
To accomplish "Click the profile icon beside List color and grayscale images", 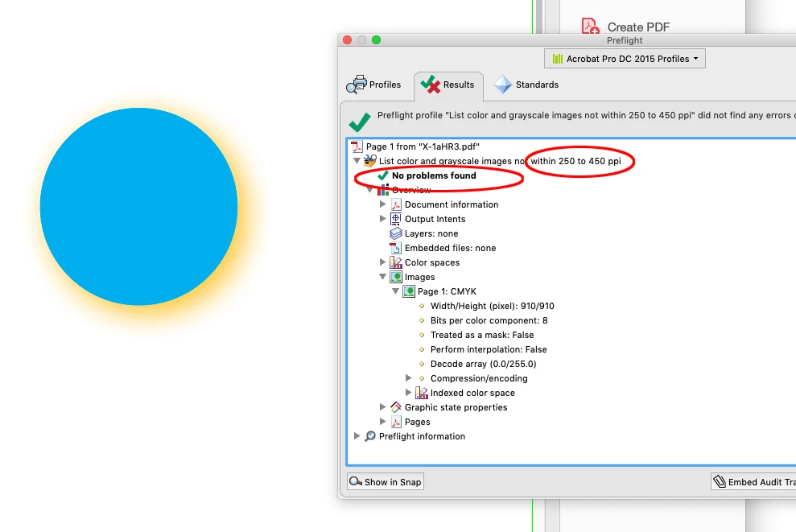I will [x=370, y=161].
